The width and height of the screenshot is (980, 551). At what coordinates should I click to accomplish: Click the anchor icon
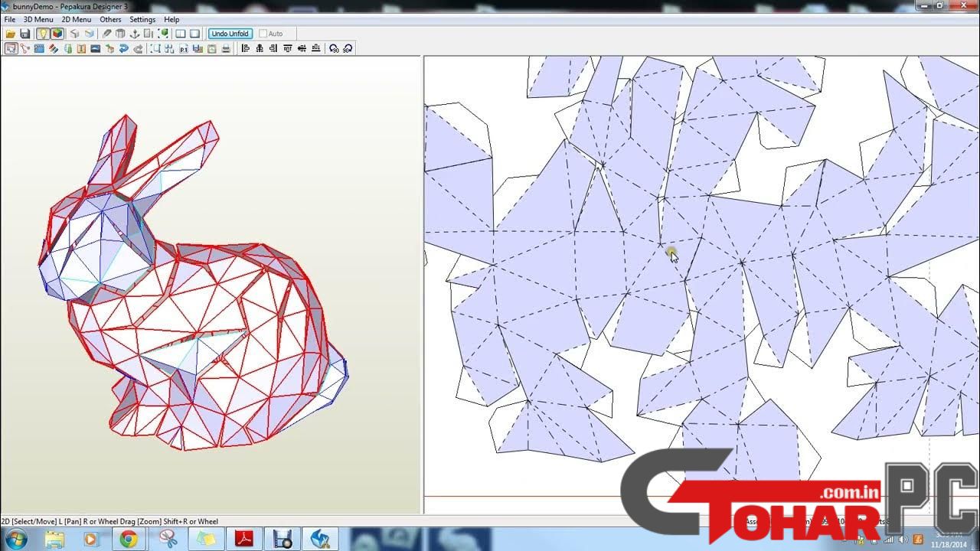pos(134,34)
